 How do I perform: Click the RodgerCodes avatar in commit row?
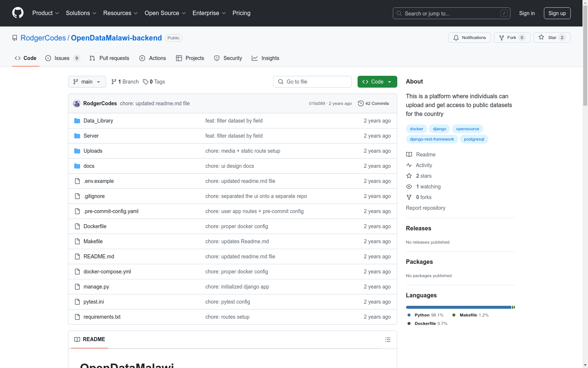(x=77, y=103)
